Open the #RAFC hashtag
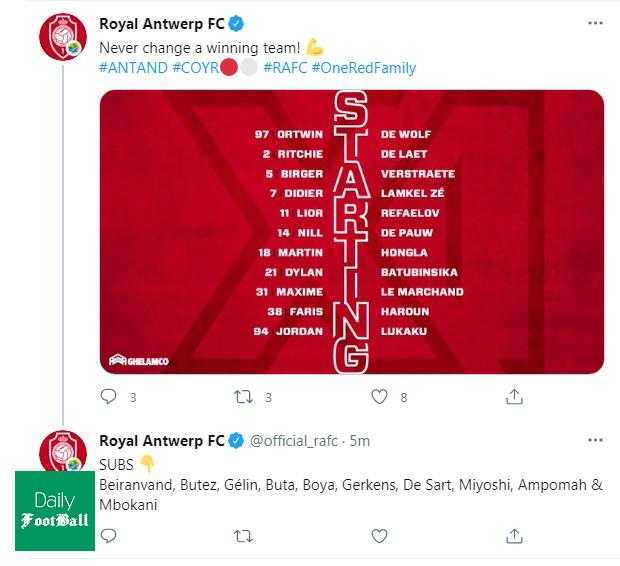 point(285,68)
